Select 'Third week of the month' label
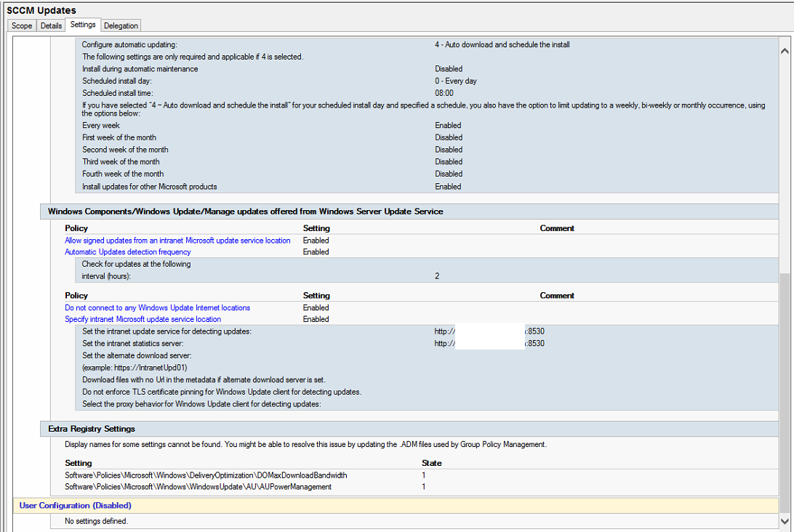This screenshot has width=794, height=532. [121, 162]
